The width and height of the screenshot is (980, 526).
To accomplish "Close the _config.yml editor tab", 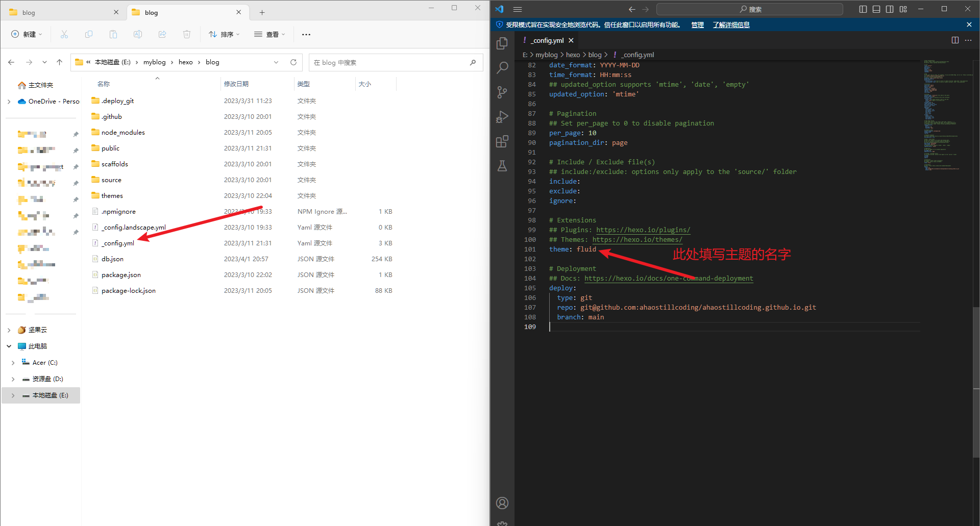I will (571, 40).
